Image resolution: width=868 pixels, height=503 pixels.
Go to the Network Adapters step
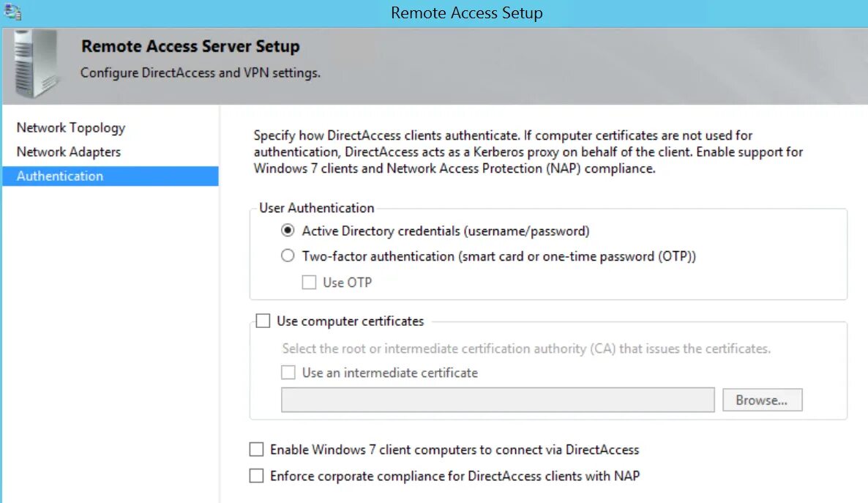click(69, 152)
